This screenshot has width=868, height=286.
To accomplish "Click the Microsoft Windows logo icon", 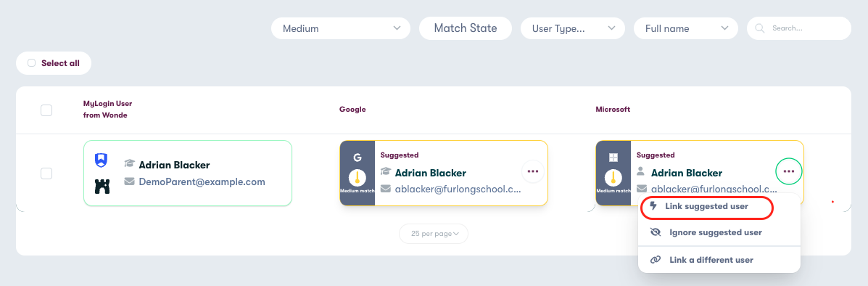I will [x=613, y=157].
